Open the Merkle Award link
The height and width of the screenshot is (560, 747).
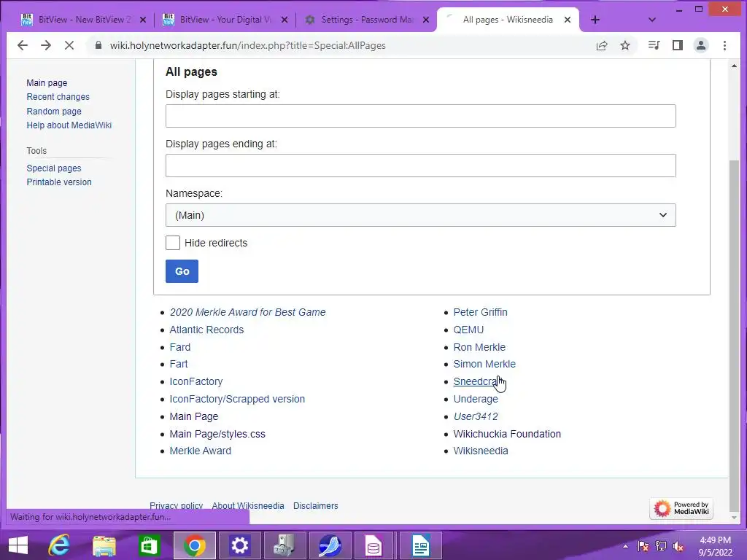click(x=200, y=451)
